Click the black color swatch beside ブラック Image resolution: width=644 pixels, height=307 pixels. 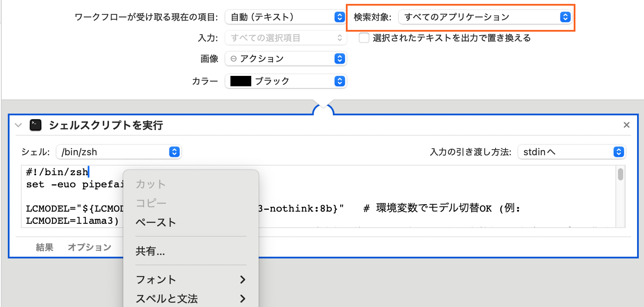tap(240, 81)
